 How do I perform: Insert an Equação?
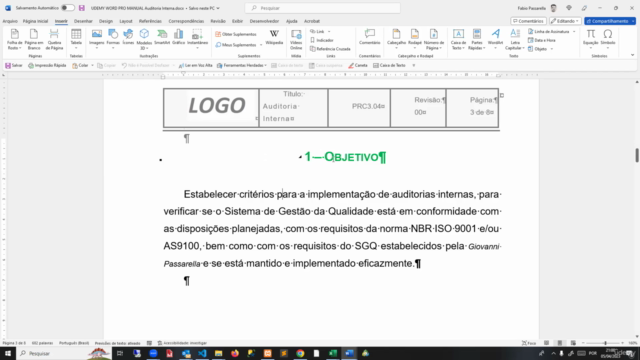pyautogui.click(x=591, y=40)
